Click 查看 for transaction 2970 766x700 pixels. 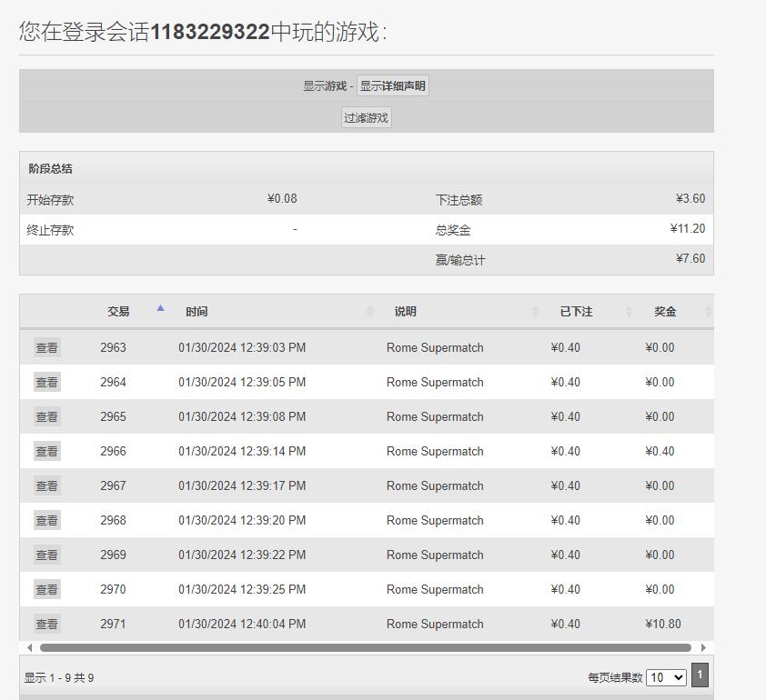[46, 590]
